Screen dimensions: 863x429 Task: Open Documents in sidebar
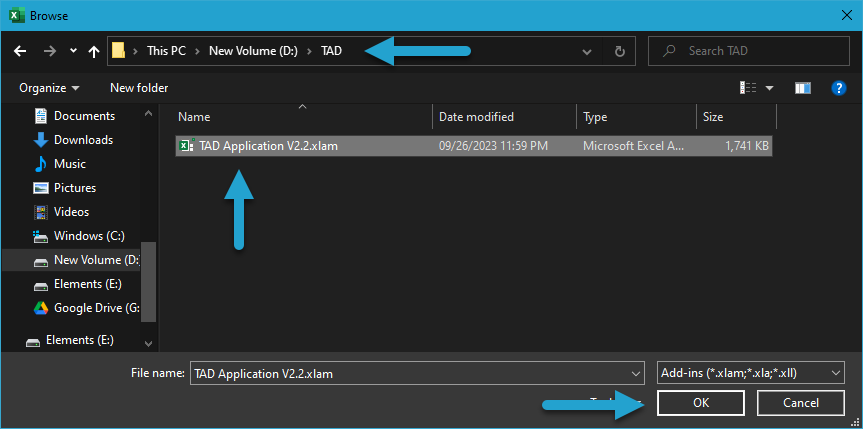click(84, 116)
